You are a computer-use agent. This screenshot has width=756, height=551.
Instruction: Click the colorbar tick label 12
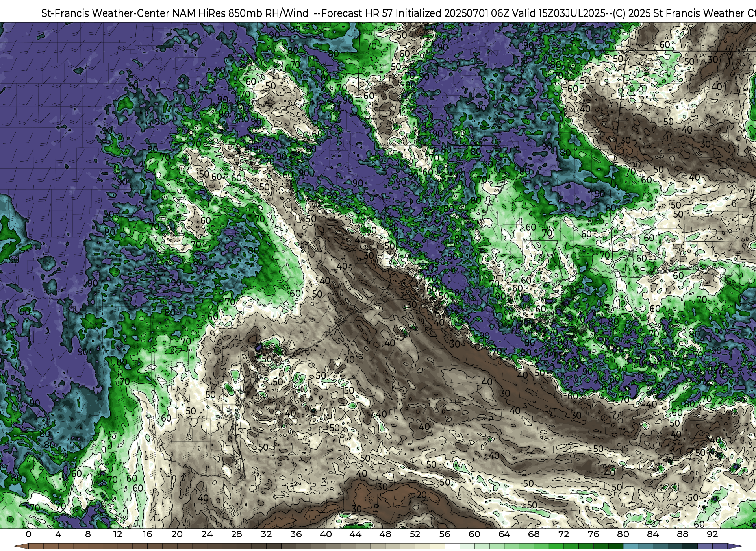tap(118, 534)
